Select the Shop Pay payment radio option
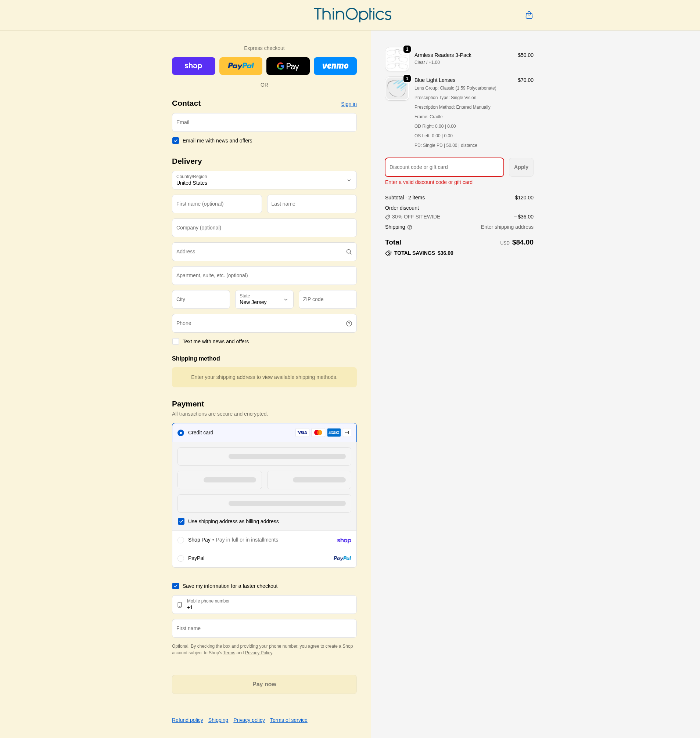This screenshot has height=738, width=700. [181, 540]
